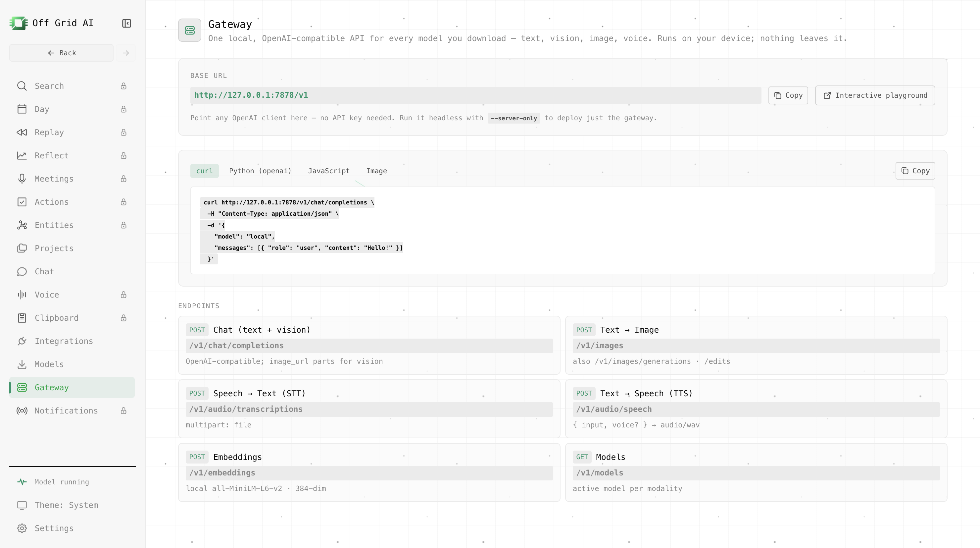Click the --server-only flag text

tap(514, 118)
